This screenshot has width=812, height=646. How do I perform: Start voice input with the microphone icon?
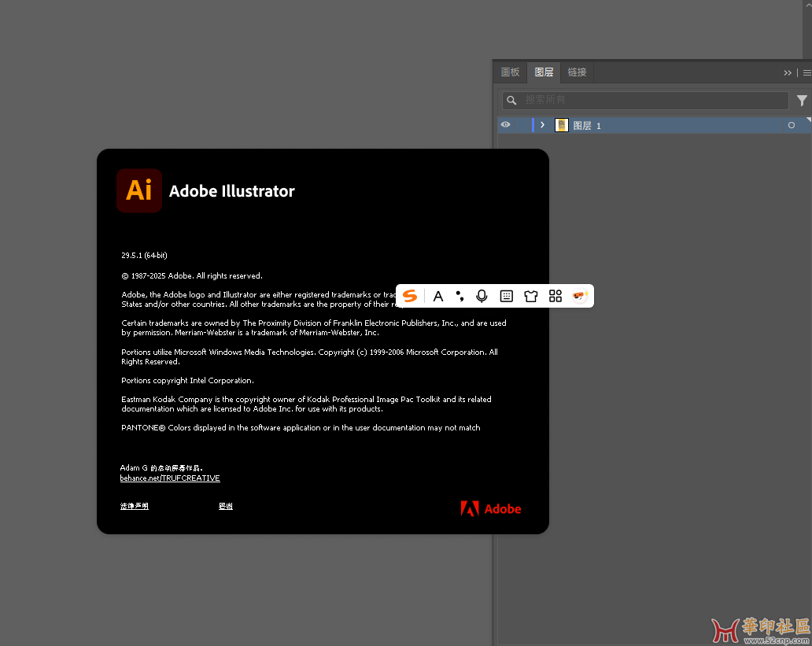click(482, 297)
